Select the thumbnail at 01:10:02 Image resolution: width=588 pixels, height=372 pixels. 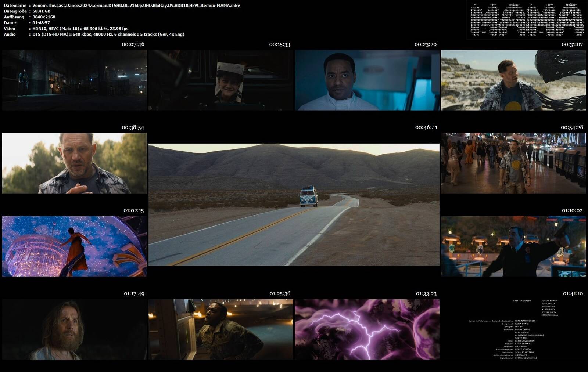tap(513, 246)
